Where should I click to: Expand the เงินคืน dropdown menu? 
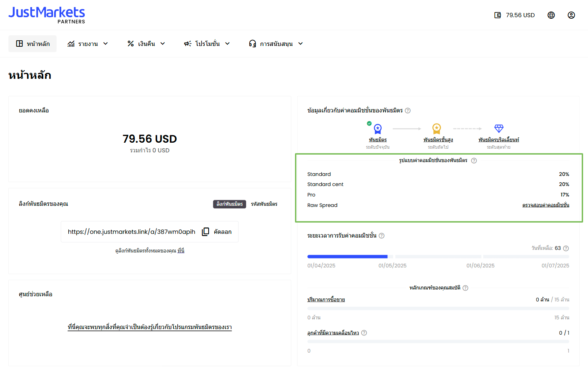(x=146, y=44)
